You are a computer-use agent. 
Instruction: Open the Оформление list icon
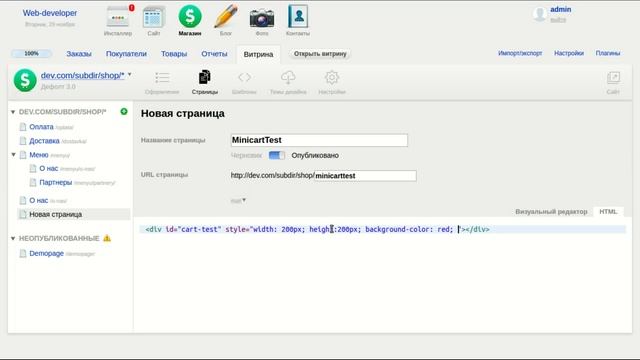pyautogui.click(x=162, y=78)
